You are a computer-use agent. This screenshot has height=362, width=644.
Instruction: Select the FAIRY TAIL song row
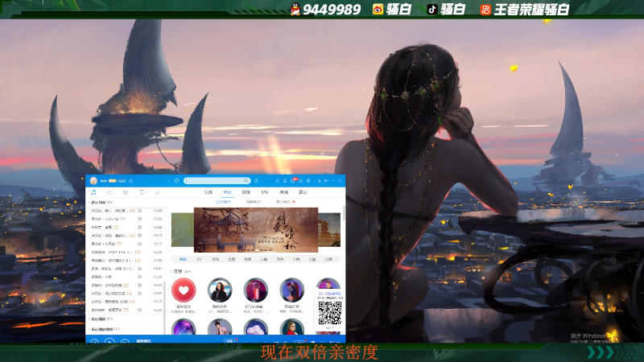126,252
